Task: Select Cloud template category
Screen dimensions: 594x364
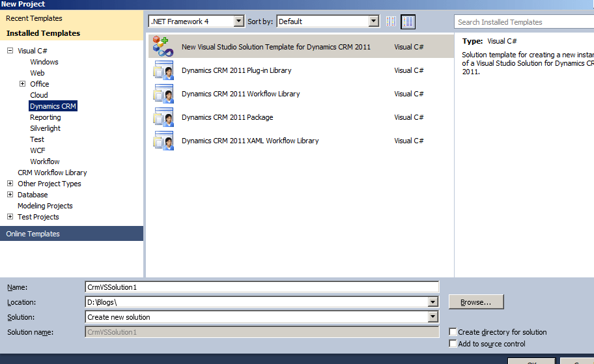Action: click(38, 95)
